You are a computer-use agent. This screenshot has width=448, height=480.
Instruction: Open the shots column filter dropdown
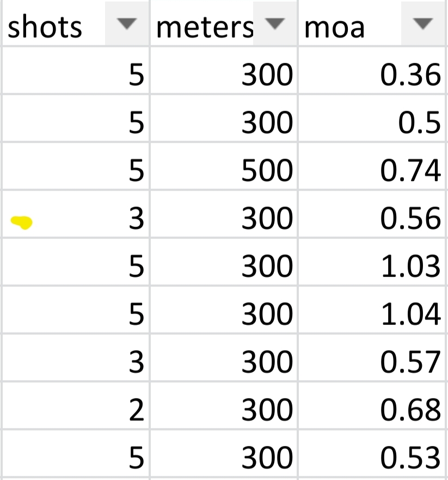pyautogui.click(x=126, y=23)
